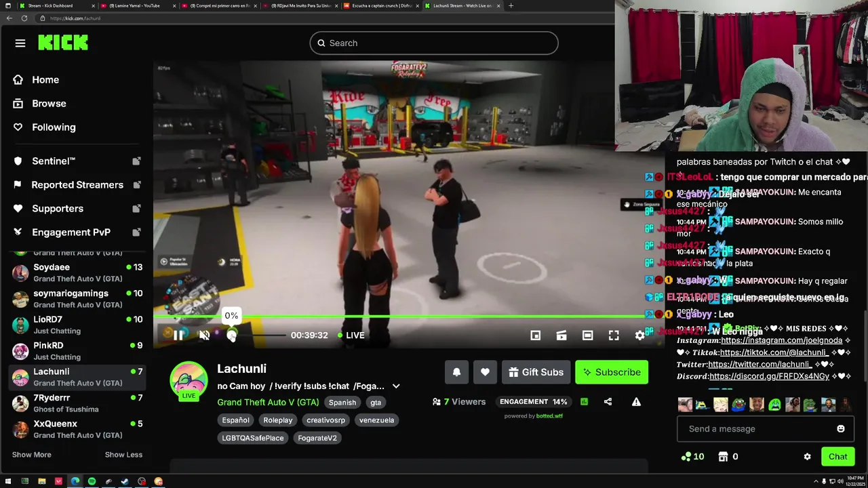This screenshot has width=868, height=488.
Task: Open LioRD7's Just Chatting stream
Action: tap(77, 325)
